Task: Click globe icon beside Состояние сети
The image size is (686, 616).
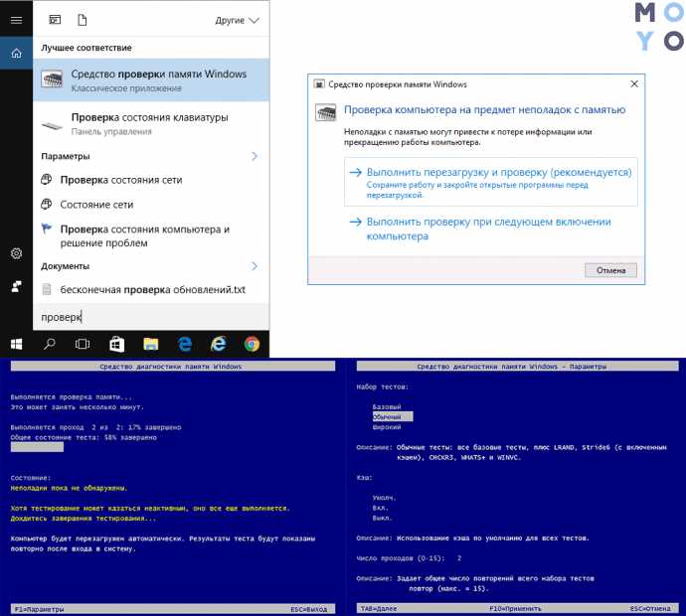Action: (x=47, y=204)
